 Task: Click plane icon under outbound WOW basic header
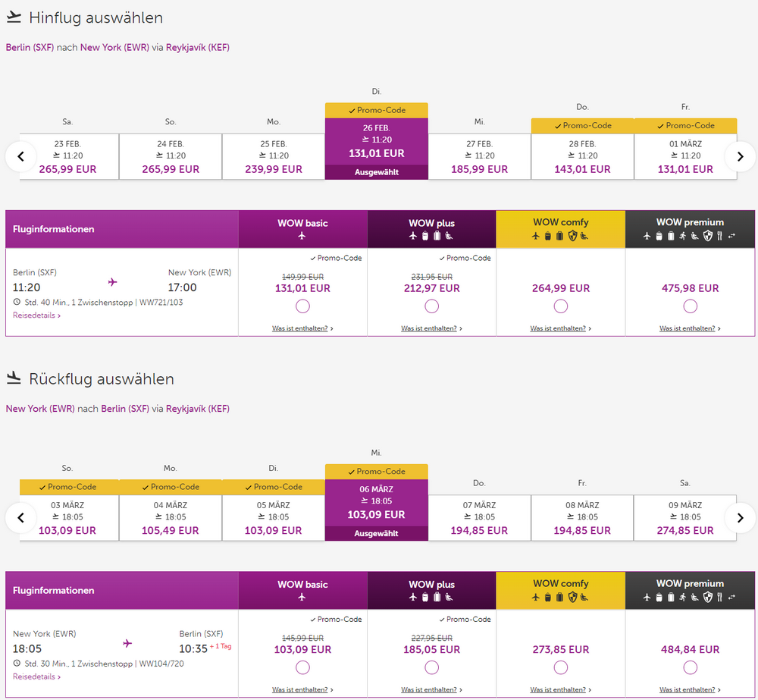tap(302, 236)
